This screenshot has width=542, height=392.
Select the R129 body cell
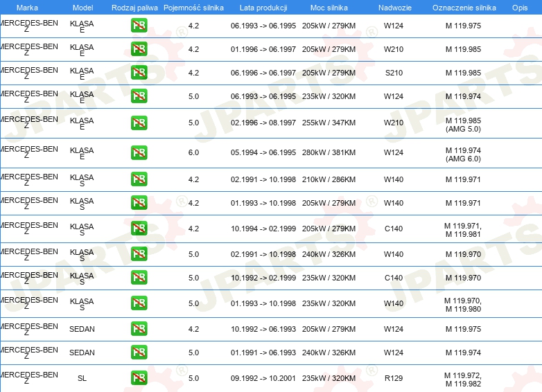click(394, 378)
